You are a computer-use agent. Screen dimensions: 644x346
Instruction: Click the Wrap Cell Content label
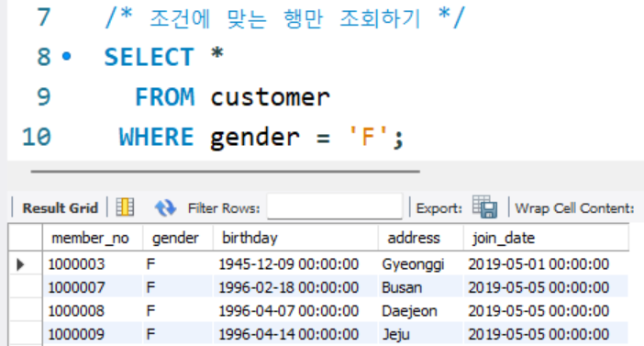tap(574, 208)
